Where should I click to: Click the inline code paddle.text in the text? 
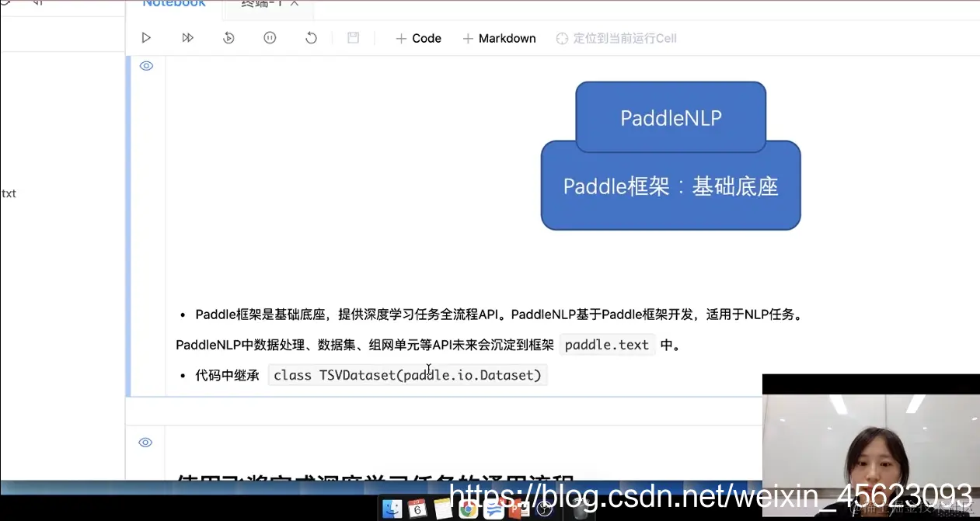click(x=607, y=345)
